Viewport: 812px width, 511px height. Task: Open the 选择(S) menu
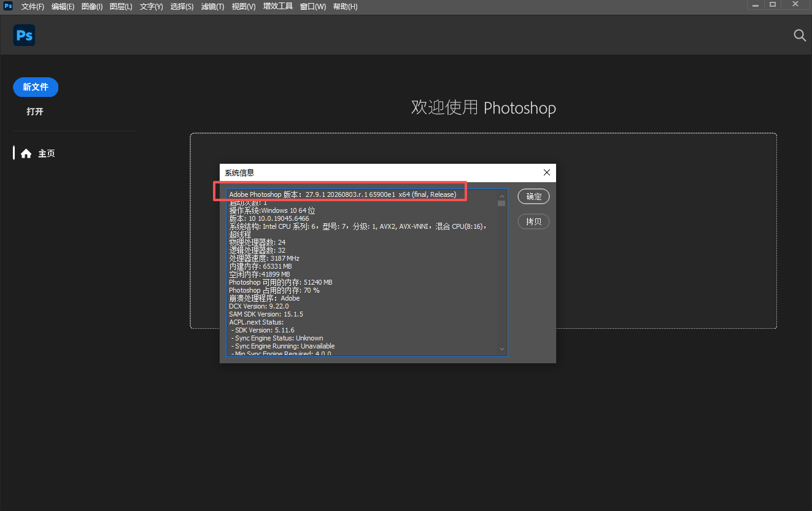[182, 7]
